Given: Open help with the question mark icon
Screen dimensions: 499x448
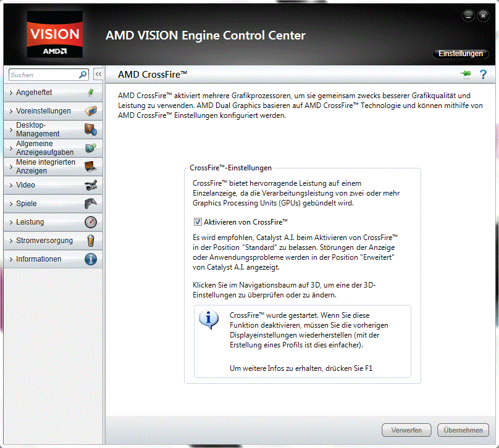Looking at the screenshot, I should 483,74.
